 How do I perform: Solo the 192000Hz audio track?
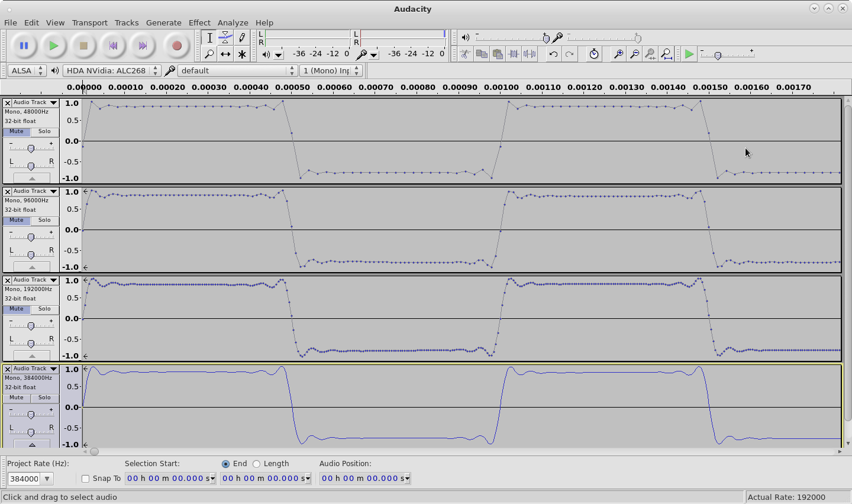pyautogui.click(x=44, y=309)
